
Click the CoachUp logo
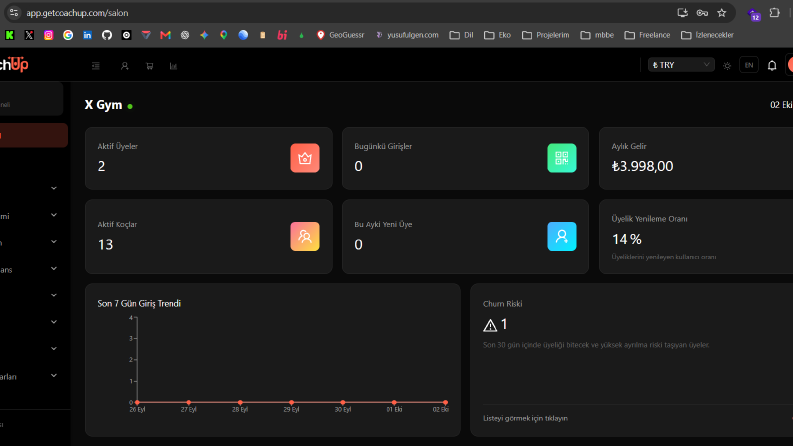pos(14,65)
